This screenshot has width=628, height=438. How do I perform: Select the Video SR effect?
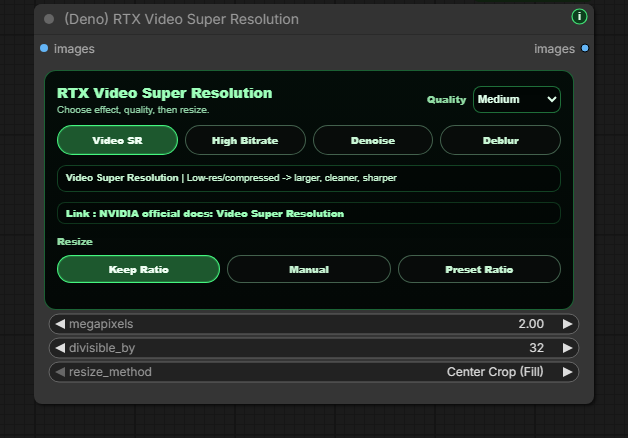(117, 140)
